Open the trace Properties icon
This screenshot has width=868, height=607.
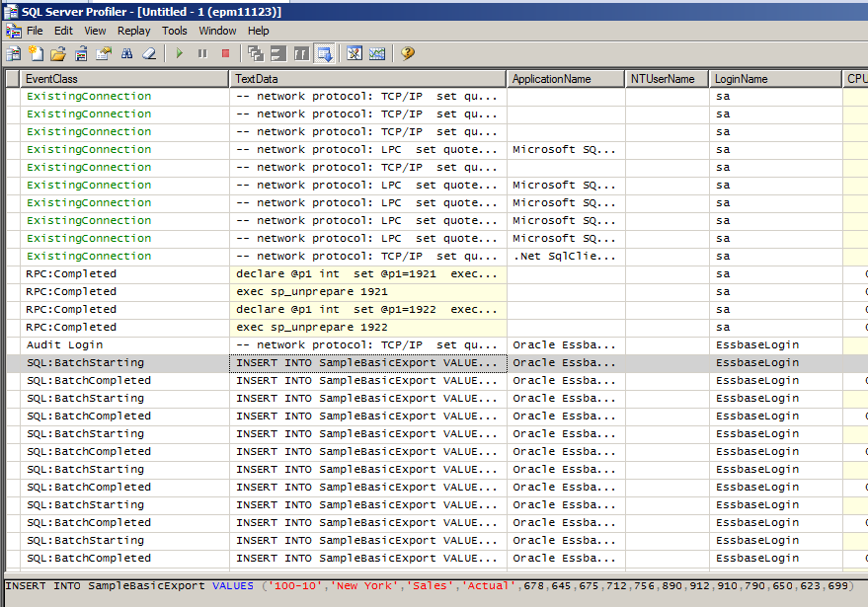[104, 53]
